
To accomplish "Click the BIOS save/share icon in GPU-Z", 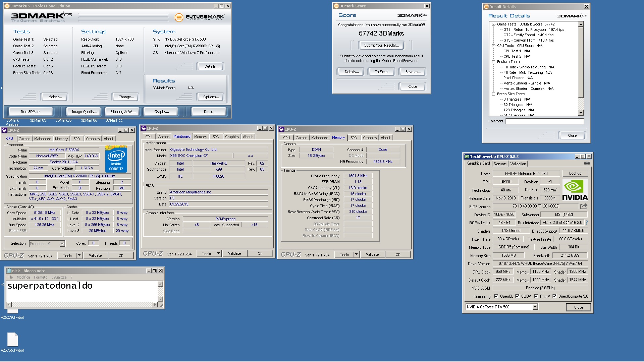I will coord(584,206).
